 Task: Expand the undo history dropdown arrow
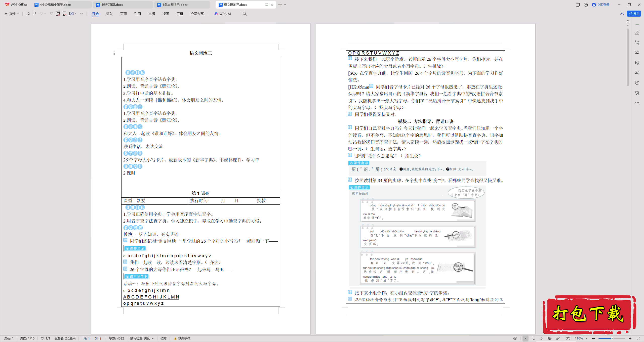click(x=45, y=14)
